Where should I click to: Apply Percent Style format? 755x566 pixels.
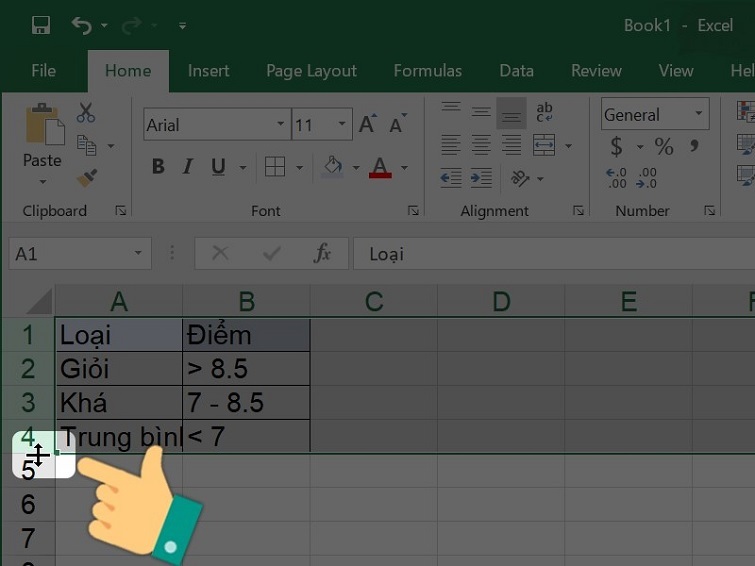pos(664,146)
